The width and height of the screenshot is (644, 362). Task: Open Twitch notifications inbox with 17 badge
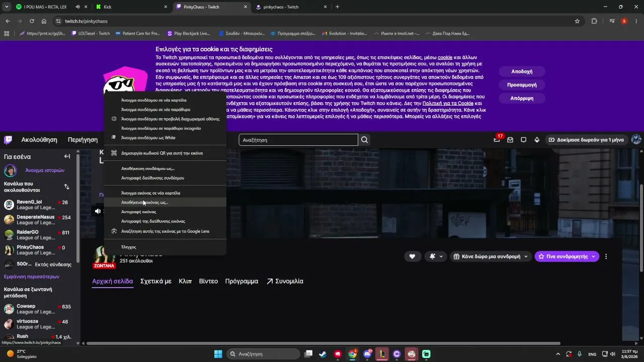497,140
